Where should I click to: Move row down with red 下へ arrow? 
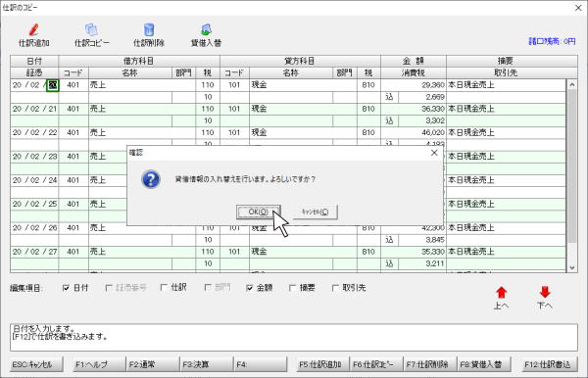coord(545,293)
